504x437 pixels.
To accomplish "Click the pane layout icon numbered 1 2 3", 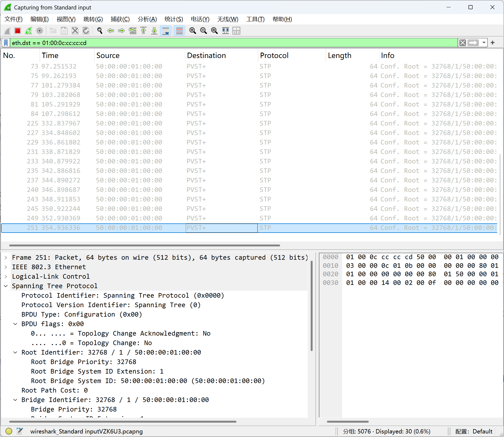I will pos(236,31).
